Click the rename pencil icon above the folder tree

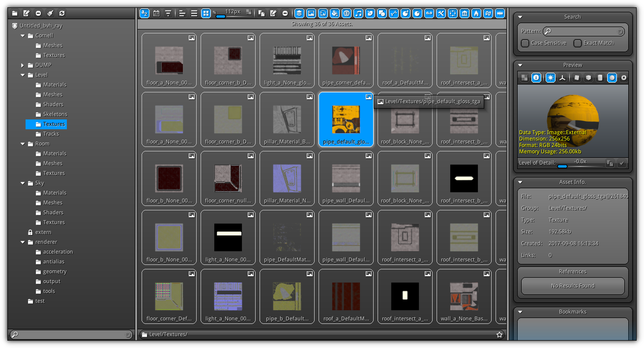[27, 13]
